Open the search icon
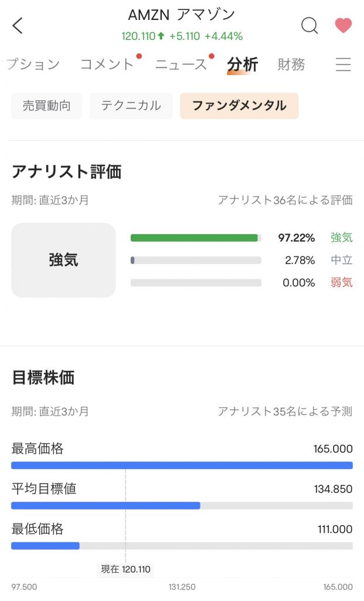 click(309, 26)
